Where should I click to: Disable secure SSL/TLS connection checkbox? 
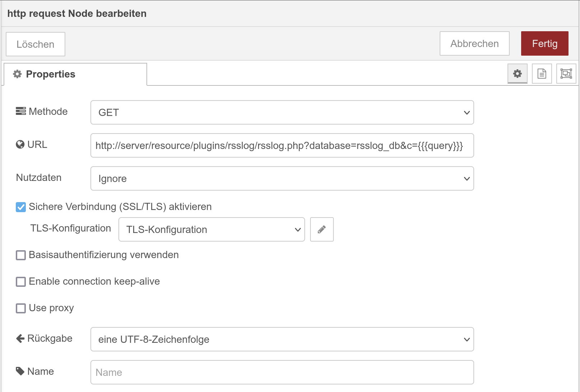coord(21,207)
